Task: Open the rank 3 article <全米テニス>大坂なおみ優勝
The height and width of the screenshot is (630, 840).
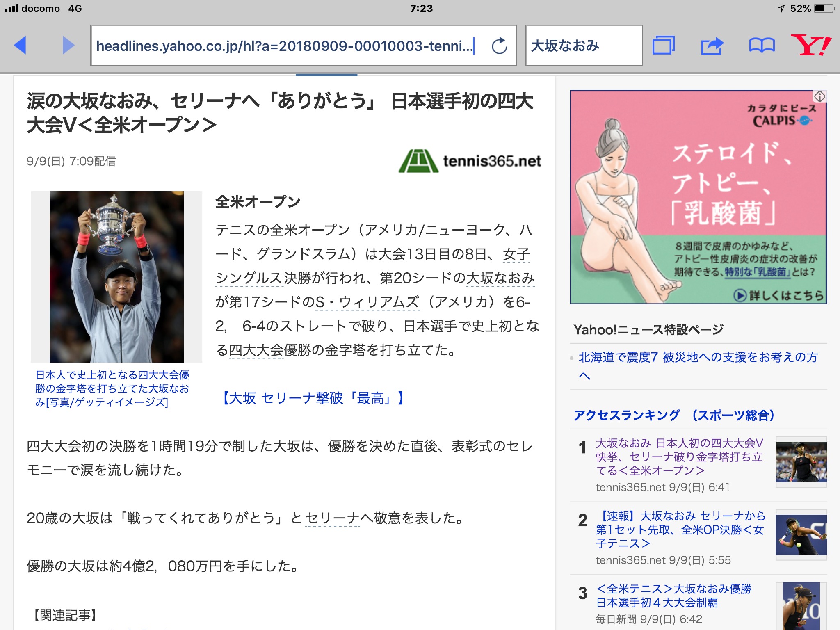Action: [x=673, y=596]
